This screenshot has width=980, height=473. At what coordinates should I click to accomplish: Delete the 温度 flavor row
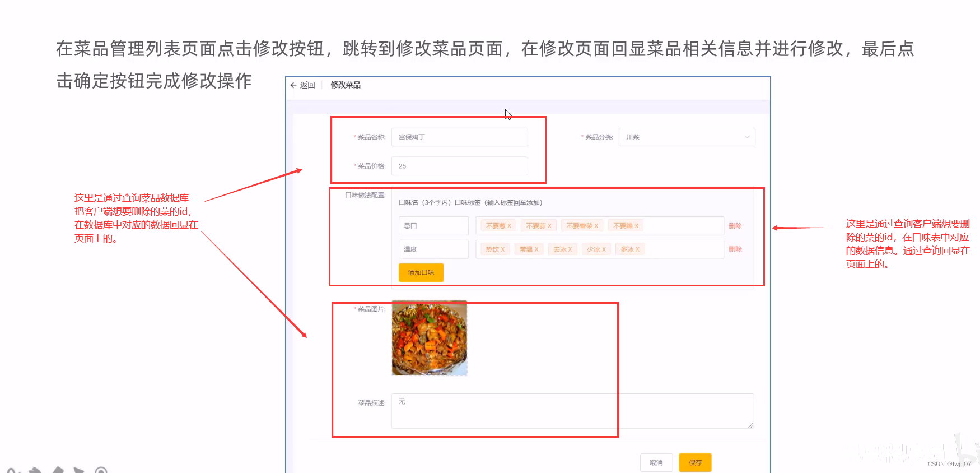click(735, 249)
